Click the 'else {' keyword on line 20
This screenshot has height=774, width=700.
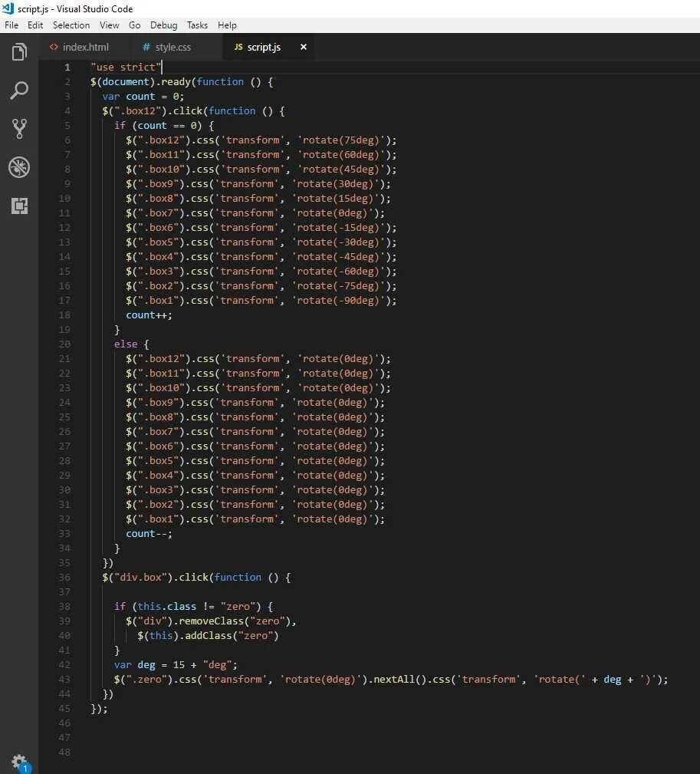coord(131,344)
